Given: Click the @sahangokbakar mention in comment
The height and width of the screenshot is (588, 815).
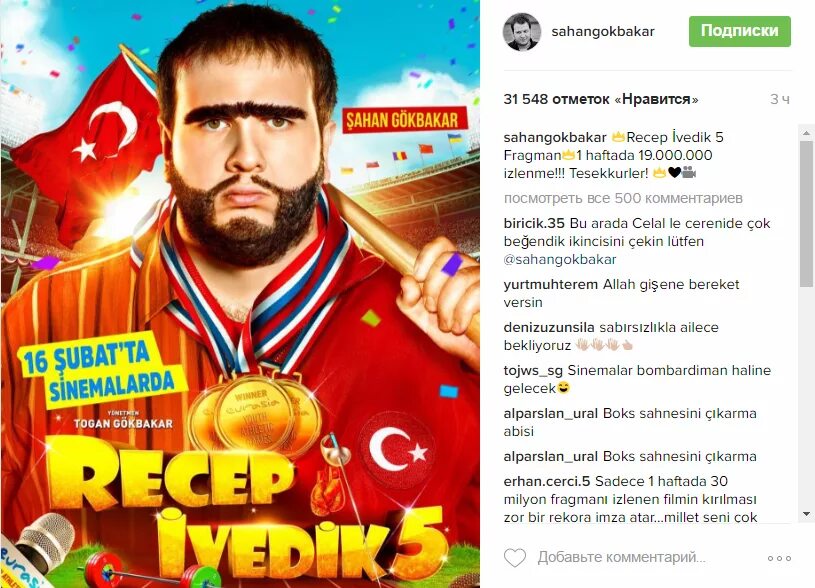Looking at the screenshot, I should pos(560,259).
